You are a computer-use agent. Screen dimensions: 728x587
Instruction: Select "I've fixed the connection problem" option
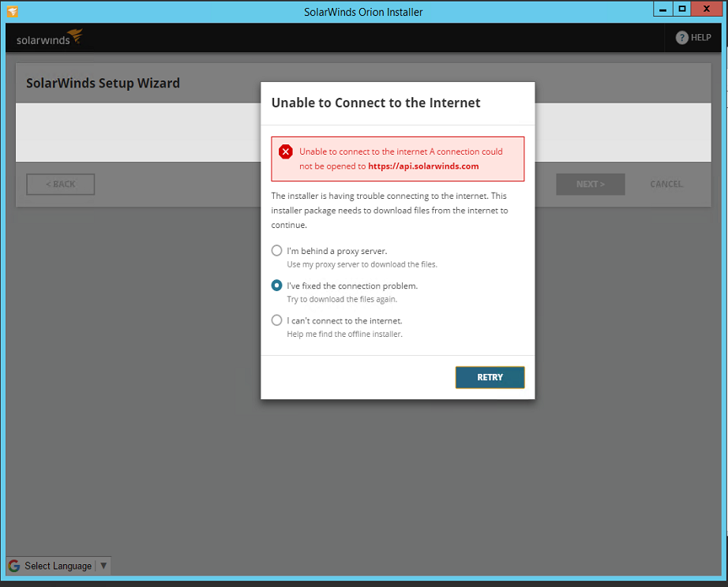[276, 286]
